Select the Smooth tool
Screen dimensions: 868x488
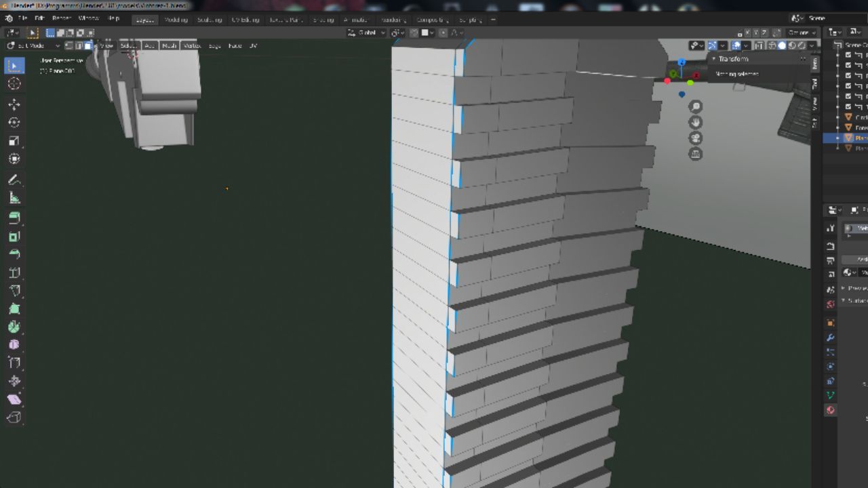[14, 345]
